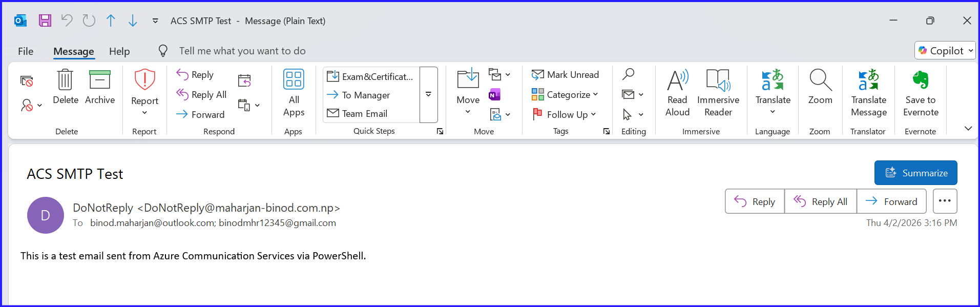980x307 pixels.
Task: Click Reply in the ribbon
Action: click(x=195, y=75)
